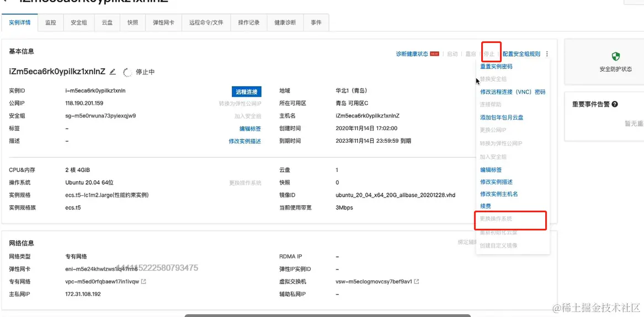
Task: Click 转换为弹性公网IP in the 公网IP row
Action: [240, 103]
